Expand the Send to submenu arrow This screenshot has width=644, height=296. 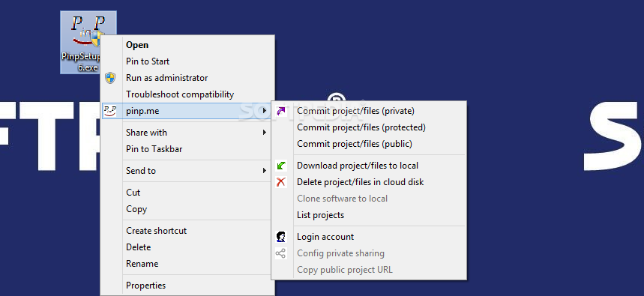(x=265, y=171)
